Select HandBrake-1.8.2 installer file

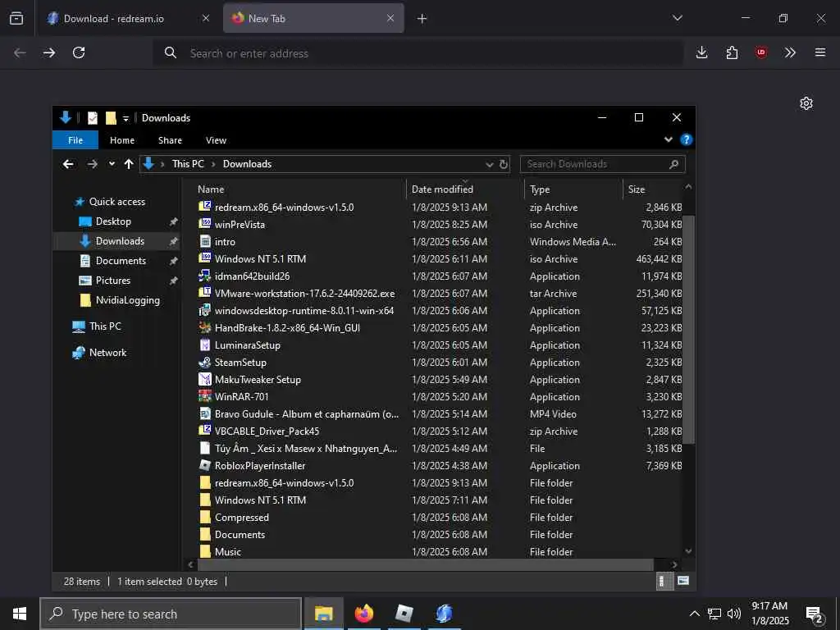pos(287,328)
